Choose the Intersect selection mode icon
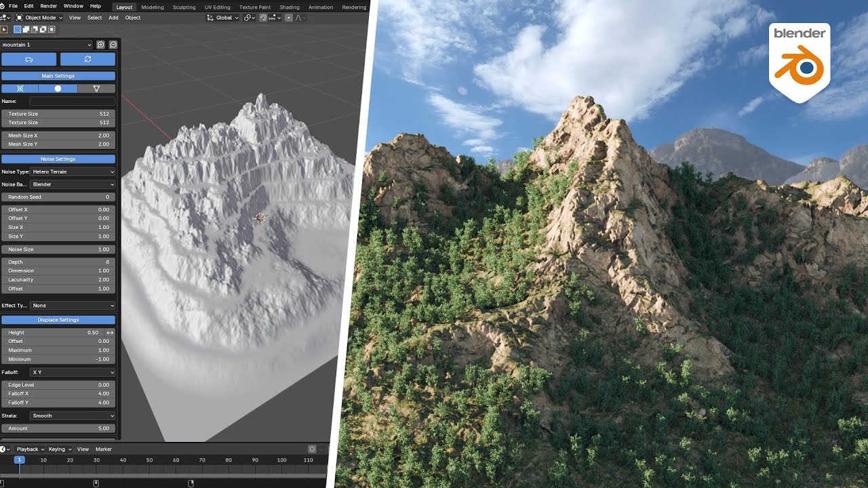The image size is (868, 488). point(52,29)
